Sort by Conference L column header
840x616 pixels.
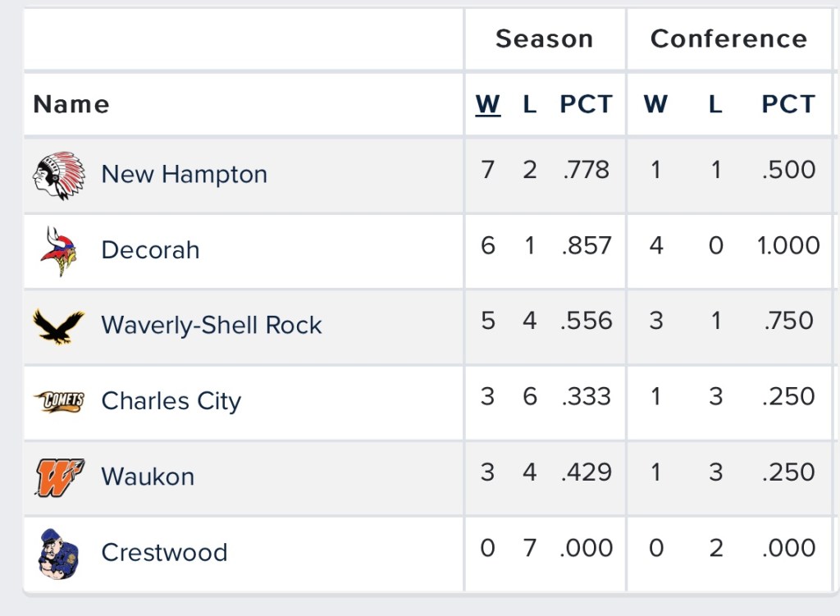pyautogui.click(x=715, y=105)
